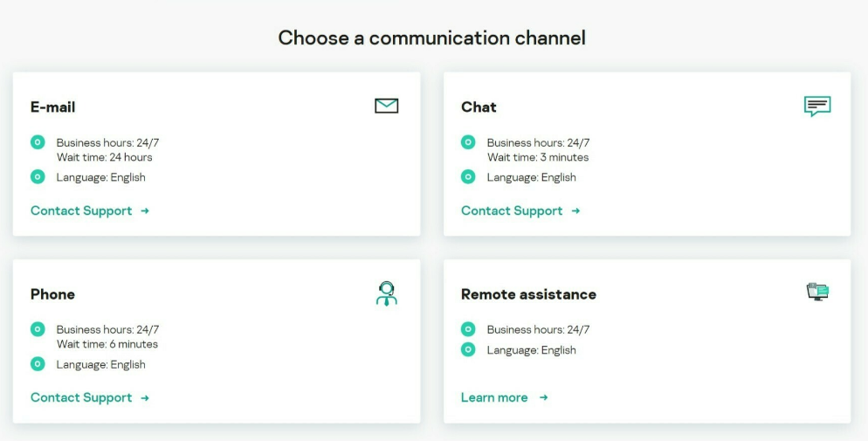
Task: Click arrow next to E-mail Contact Support
Action: click(x=145, y=210)
